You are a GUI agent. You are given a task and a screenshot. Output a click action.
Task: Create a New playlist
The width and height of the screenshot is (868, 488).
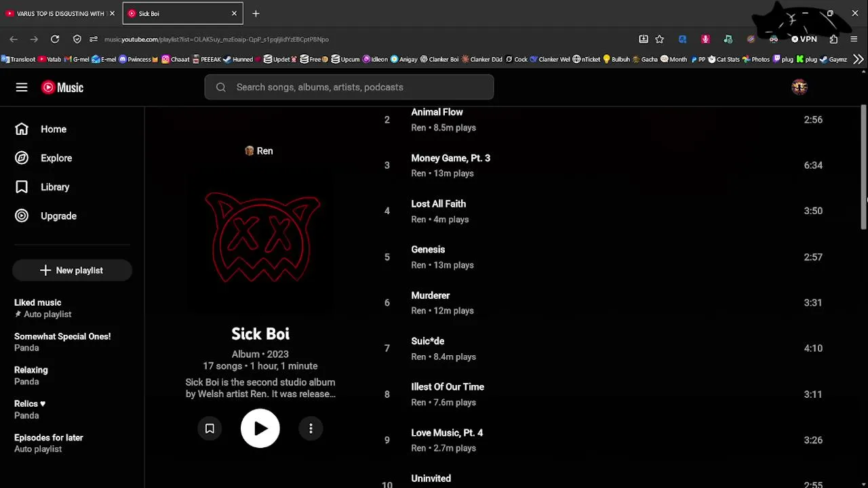tap(72, 270)
